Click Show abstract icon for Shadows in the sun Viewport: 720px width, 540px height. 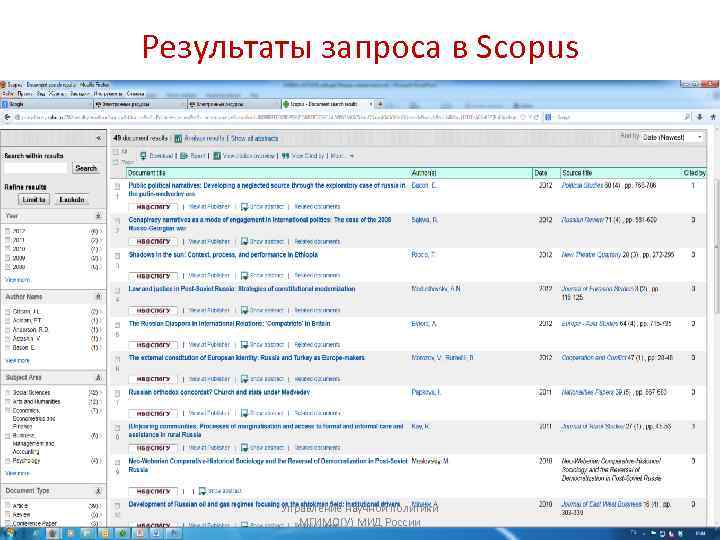coord(244,276)
